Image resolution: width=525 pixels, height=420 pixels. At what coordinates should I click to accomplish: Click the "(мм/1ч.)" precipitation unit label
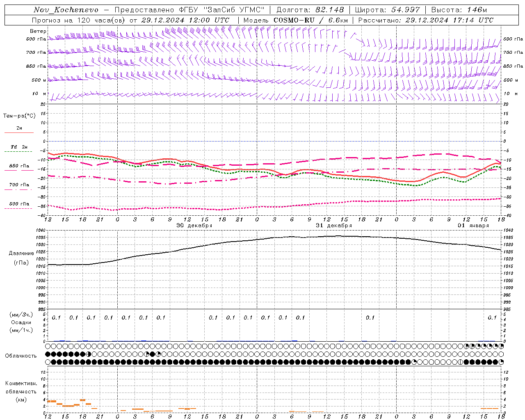click(x=21, y=330)
